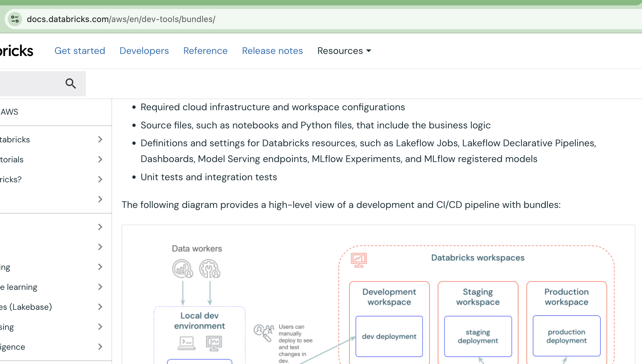Screen dimensions: 642x364
Task: Click the site permissions icon in address bar
Action: (x=15, y=19)
